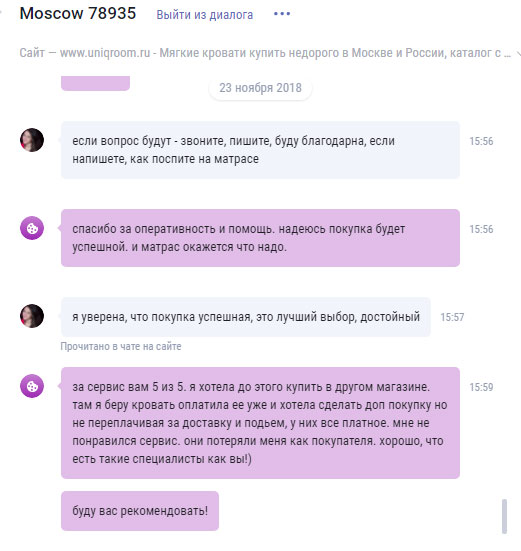
Task: Select the message "буду вас рекомендовать!"
Action: tap(140, 511)
